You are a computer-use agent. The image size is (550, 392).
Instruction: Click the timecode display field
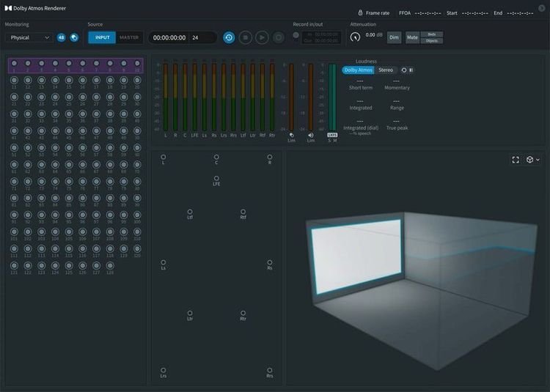(x=169, y=37)
